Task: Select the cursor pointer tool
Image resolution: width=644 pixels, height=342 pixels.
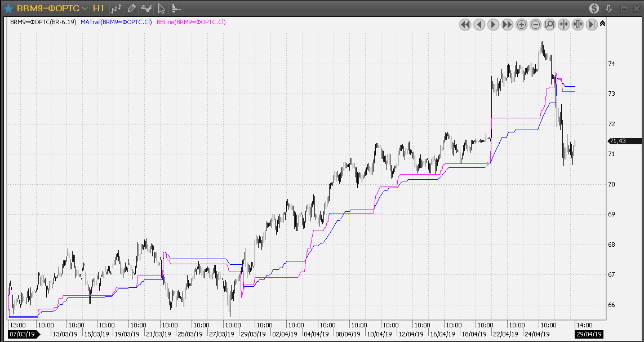Action: 162,8
